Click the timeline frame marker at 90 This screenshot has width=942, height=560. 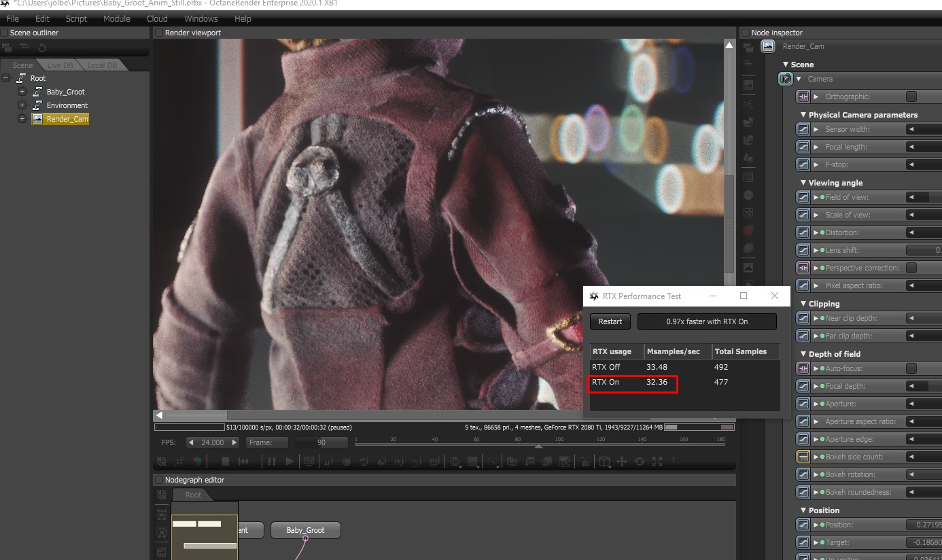(x=538, y=446)
